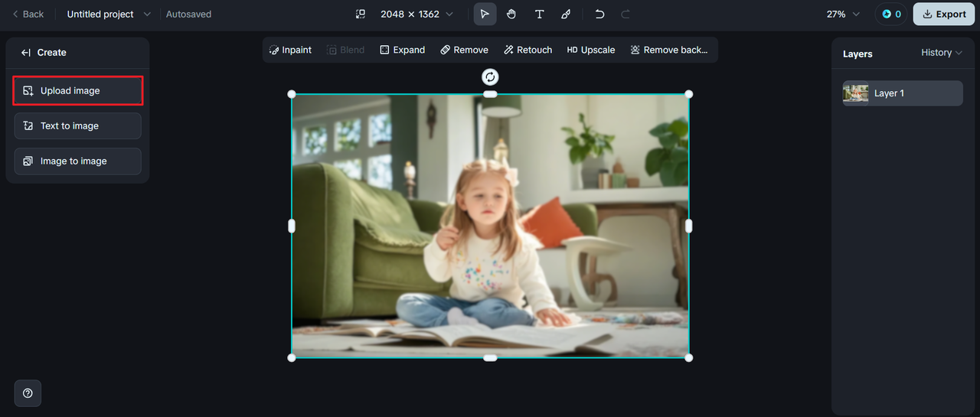Click the Autosaved status text
Viewport: 980px width, 417px height.
(188, 14)
